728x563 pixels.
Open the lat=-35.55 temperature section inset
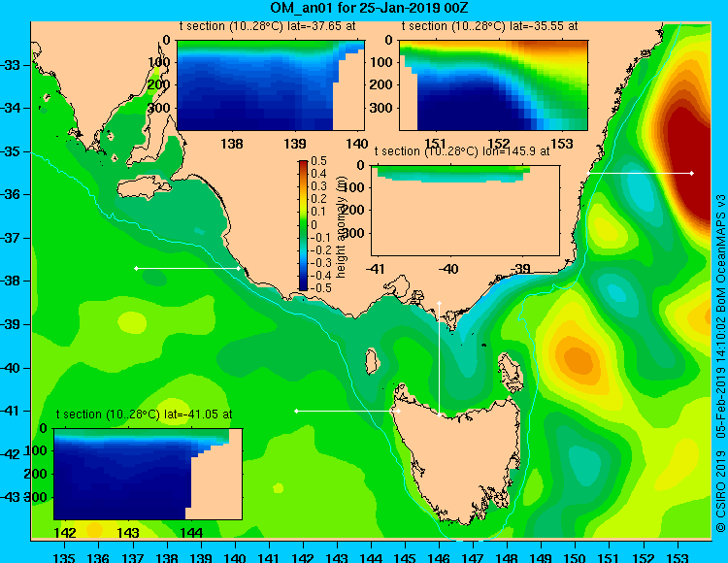click(493, 85)
